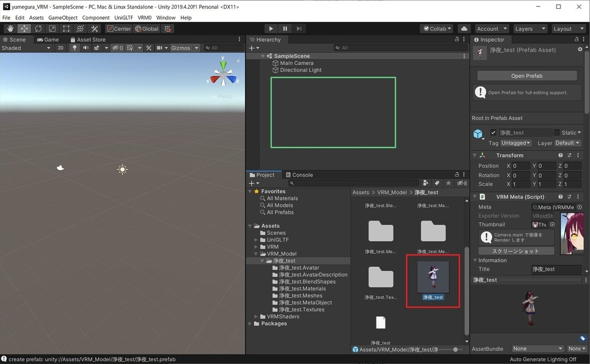Toggle scene audio speaker icon
The width and height of the screenshot is (590, 364).
pos(86,48)
